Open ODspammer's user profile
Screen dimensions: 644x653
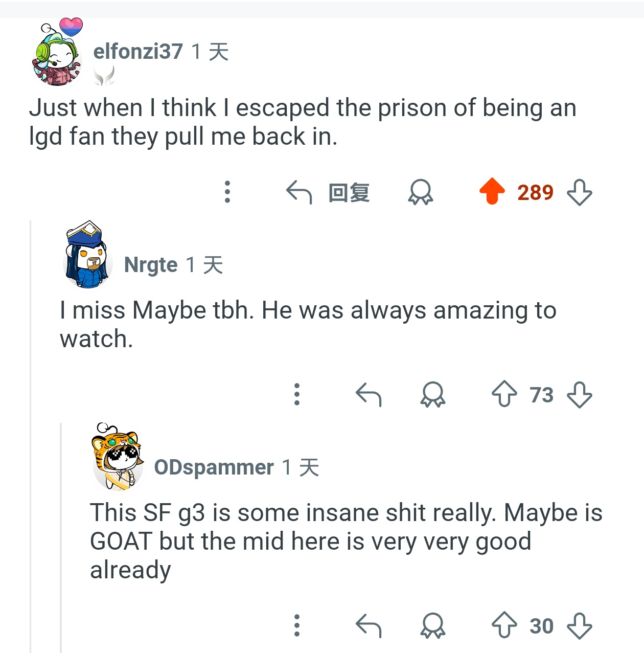[x=214, y=467]
